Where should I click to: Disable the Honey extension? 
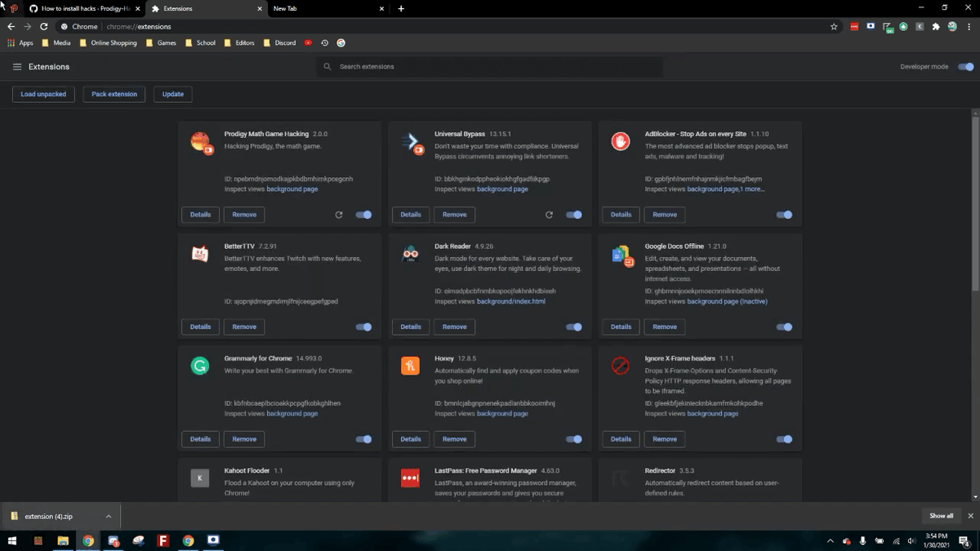coord(574,439)
